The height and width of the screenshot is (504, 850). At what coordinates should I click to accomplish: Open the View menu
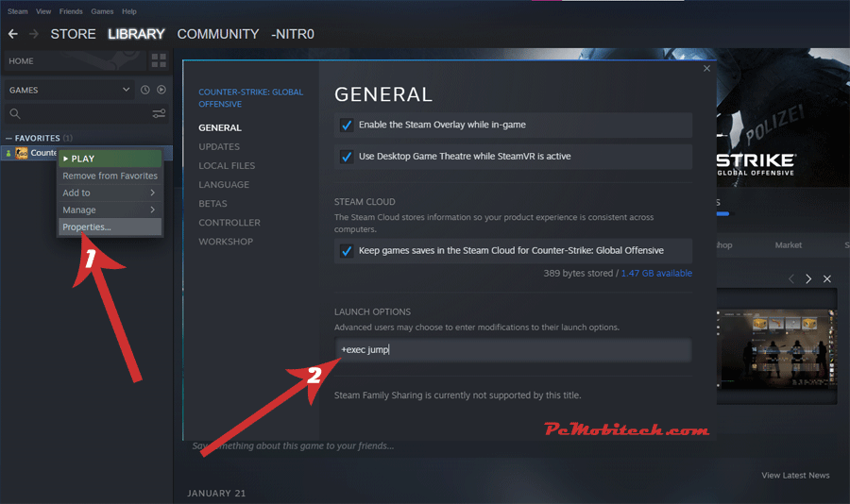click(x=43, y=11)
